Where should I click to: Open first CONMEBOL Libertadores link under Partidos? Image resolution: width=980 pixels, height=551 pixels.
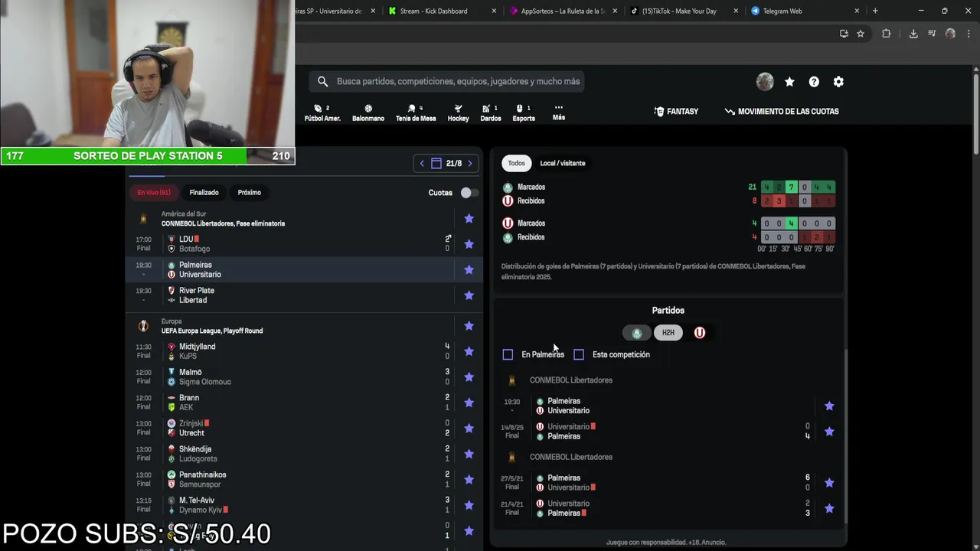coord(571,380)
